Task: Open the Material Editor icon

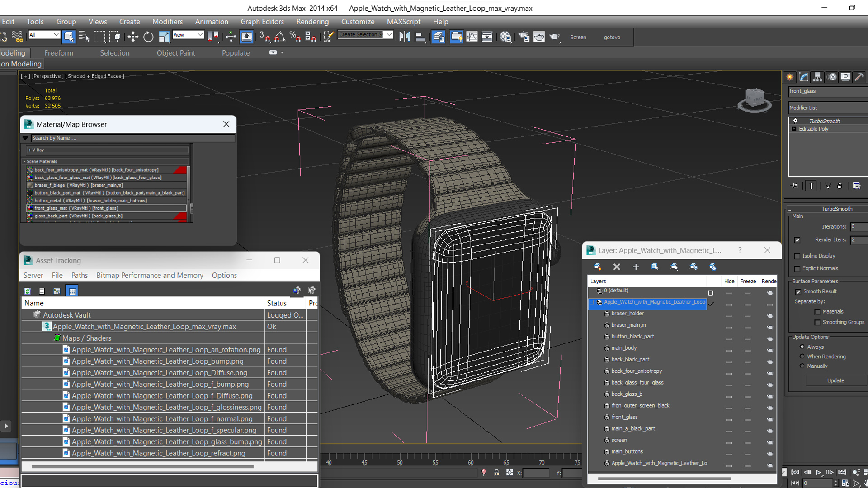Action: tap(505, 37)
